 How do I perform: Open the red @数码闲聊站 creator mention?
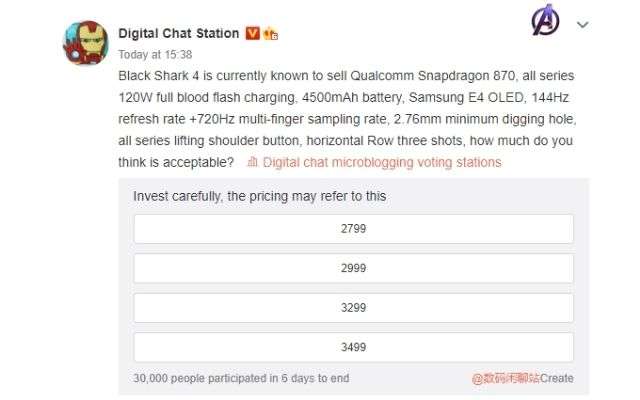point(506,379)
